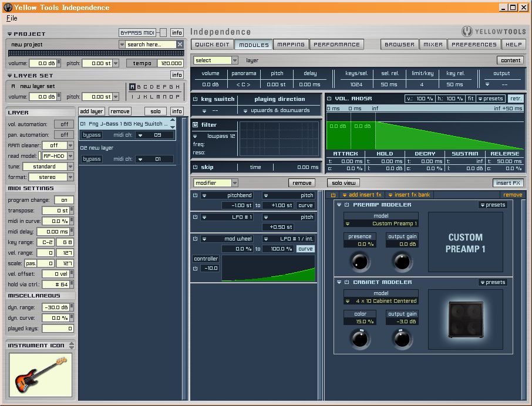Click the Custom Preamp 1 display
The height and width of the screenshot is (406, 532).
pyautogui.click(x=466, y=242)
